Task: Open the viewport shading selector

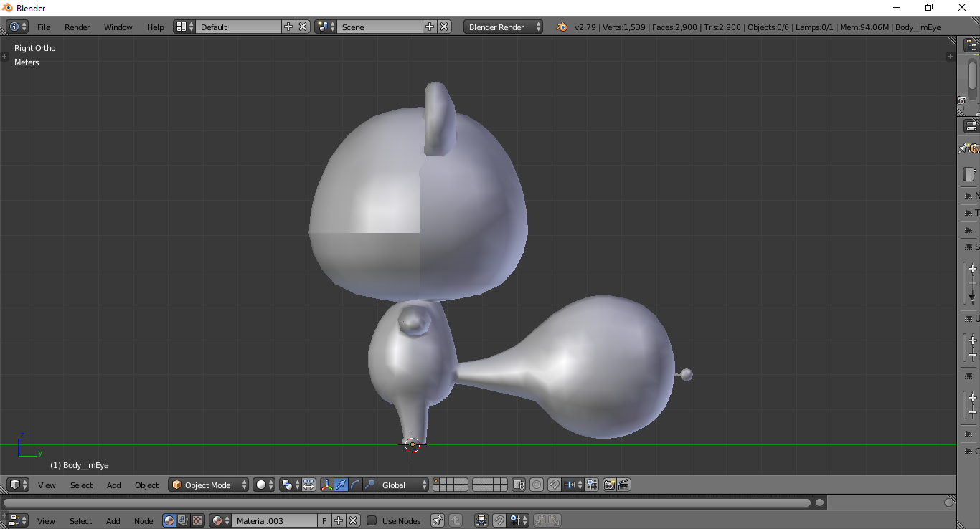Action: [264, 485]
